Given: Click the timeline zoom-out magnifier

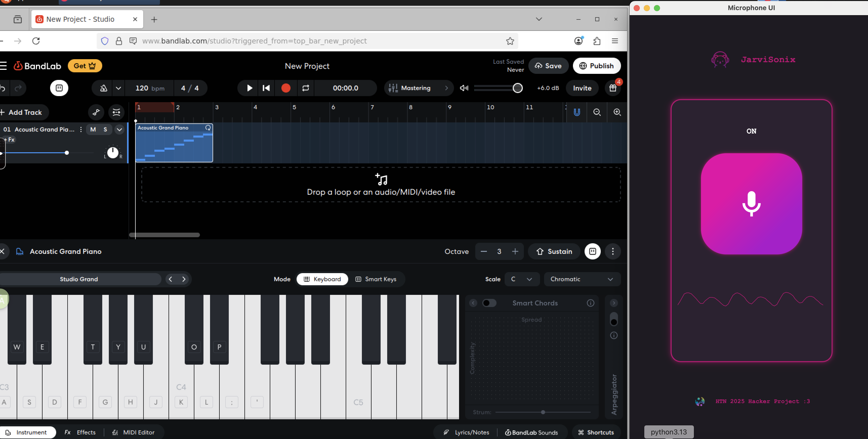Looking at the screenshot, I should (597, 112).
